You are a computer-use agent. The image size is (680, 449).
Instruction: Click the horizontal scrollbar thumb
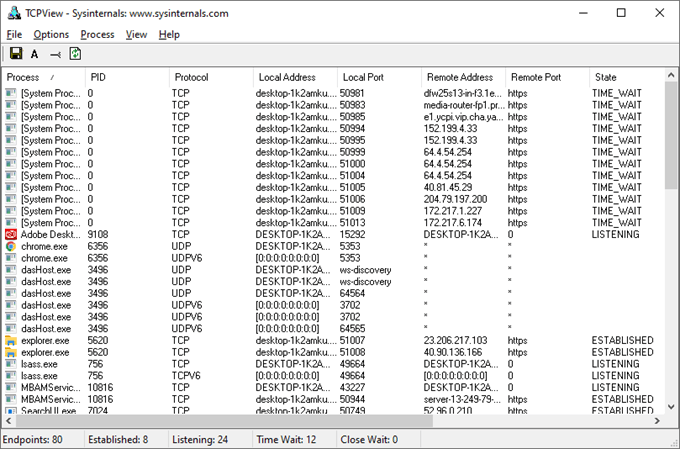[224, 420]
